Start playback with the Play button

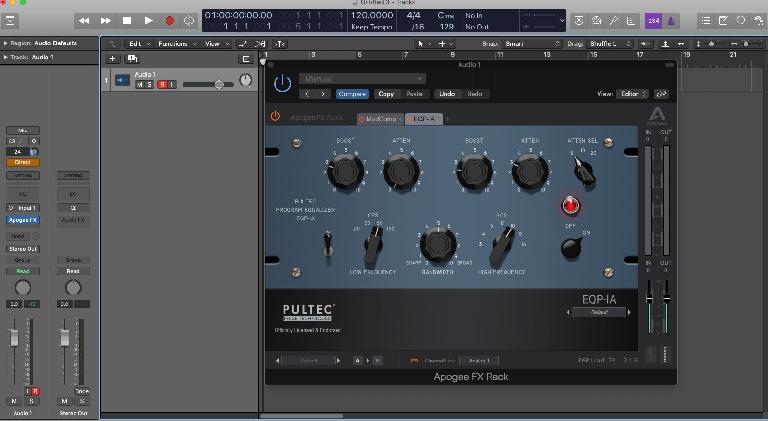(x=148, y=21)
